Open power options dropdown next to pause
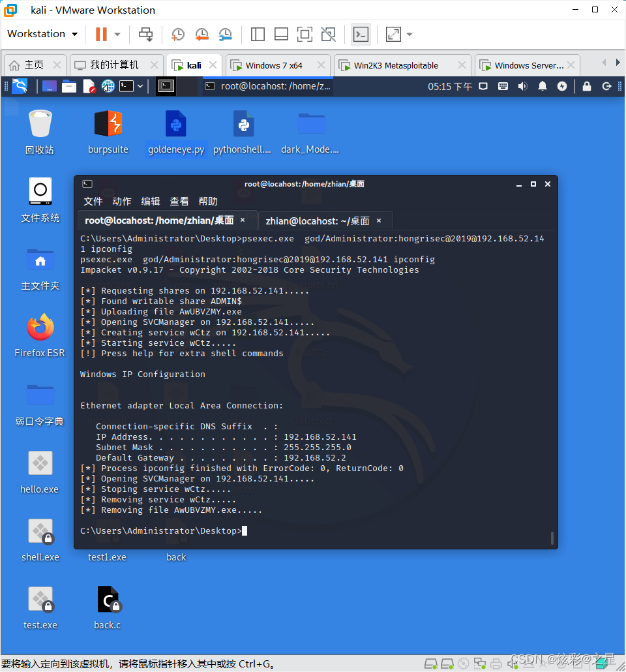Viewport: 626px width, 672px height. coord(117,35)
